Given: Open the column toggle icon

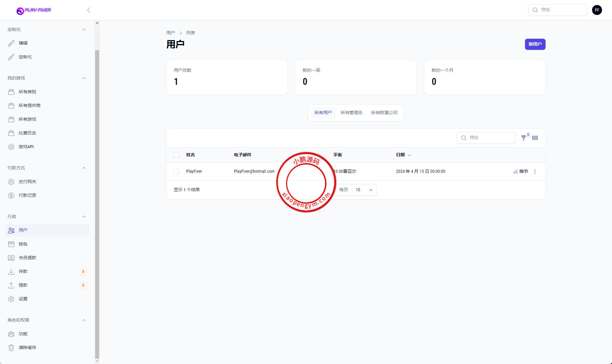Looking at the screenshot, I should [535, 138].
